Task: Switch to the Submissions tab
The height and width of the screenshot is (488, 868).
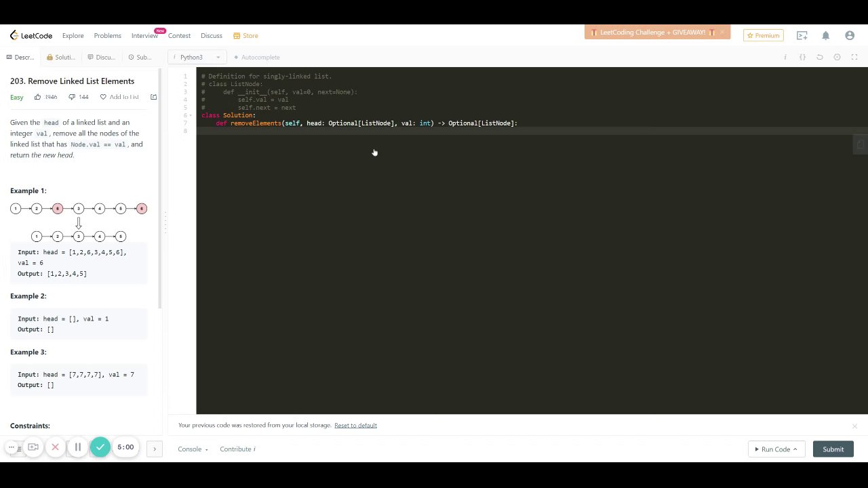Action: coord(140,57)
